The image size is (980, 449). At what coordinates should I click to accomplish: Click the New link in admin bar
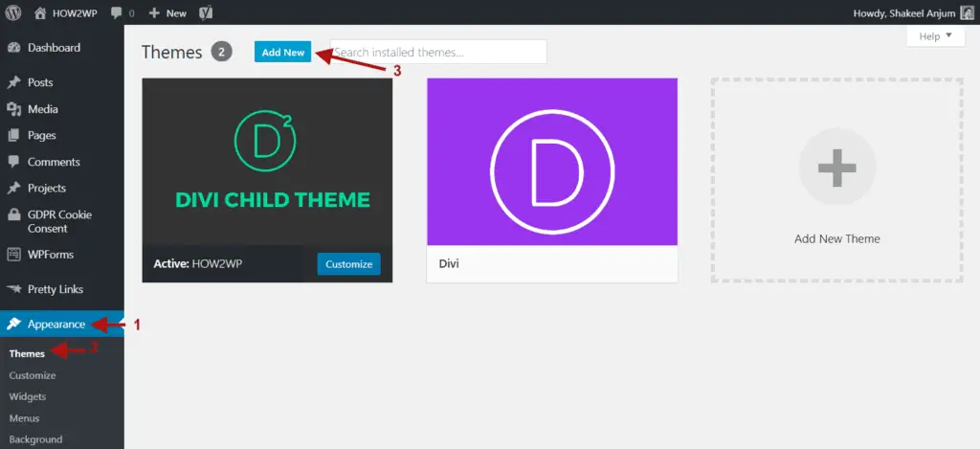[x=176, y=13]
